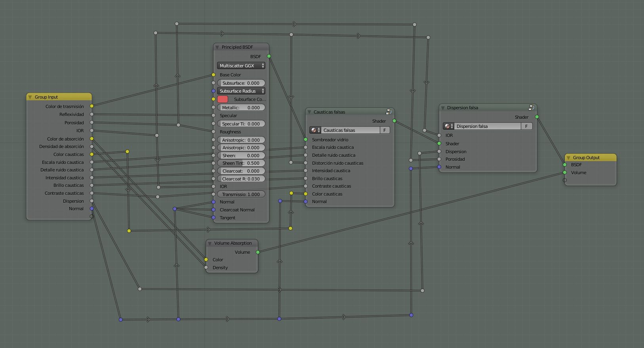
Task: Click Principled BSDF Tangent input socket
Action: (x=213, y=218)
